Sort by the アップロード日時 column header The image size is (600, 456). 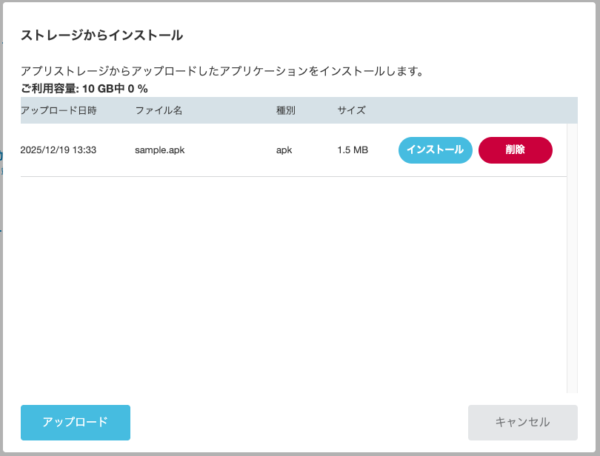coord(56,110)
